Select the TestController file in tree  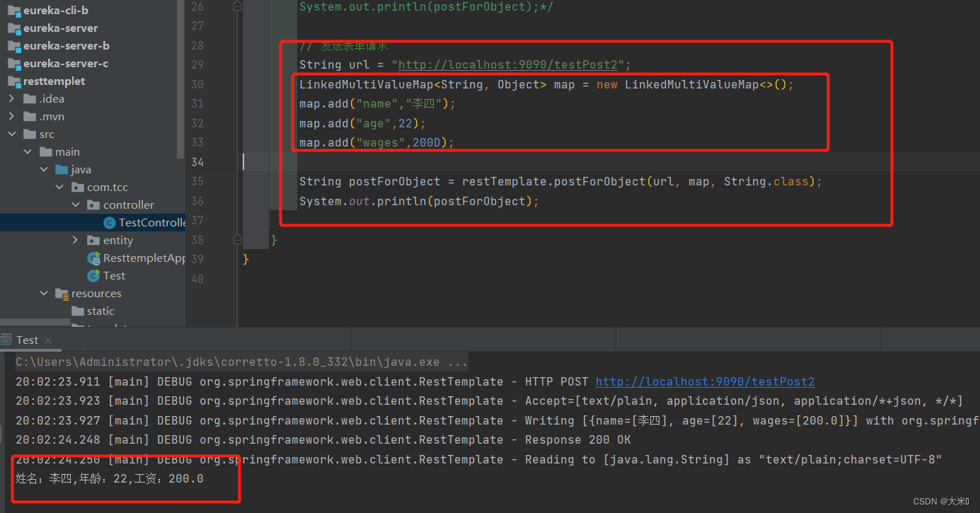93,223
